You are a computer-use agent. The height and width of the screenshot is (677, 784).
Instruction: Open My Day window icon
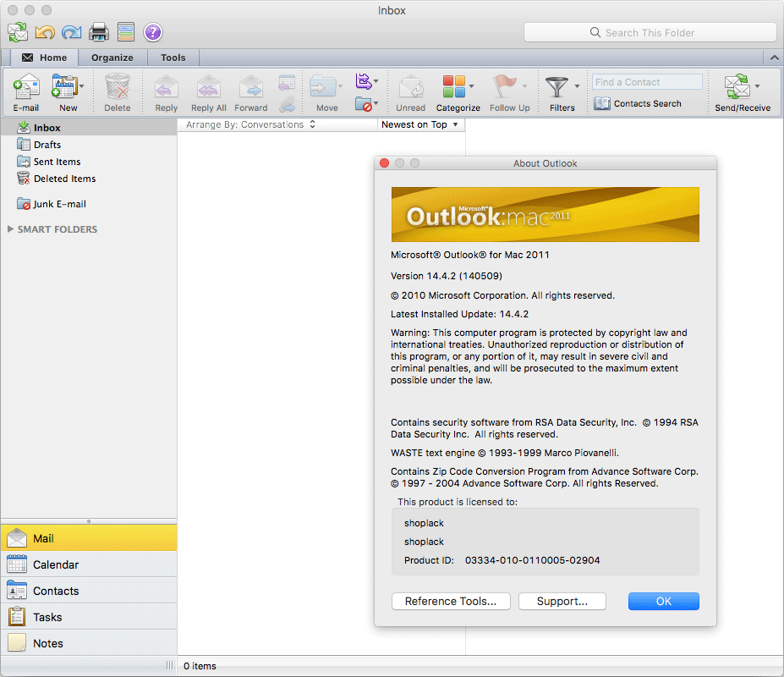tap(125, 32)
